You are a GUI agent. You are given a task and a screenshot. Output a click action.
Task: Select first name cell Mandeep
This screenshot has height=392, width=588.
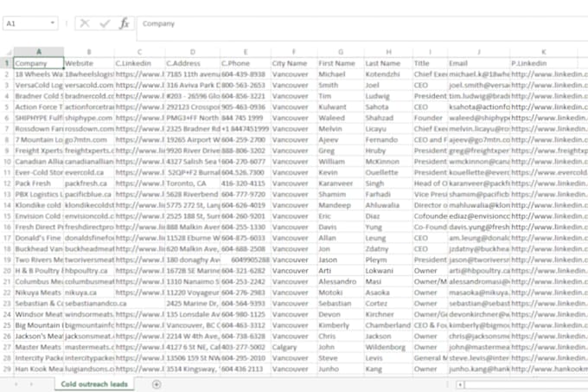[x=341, y=205]
